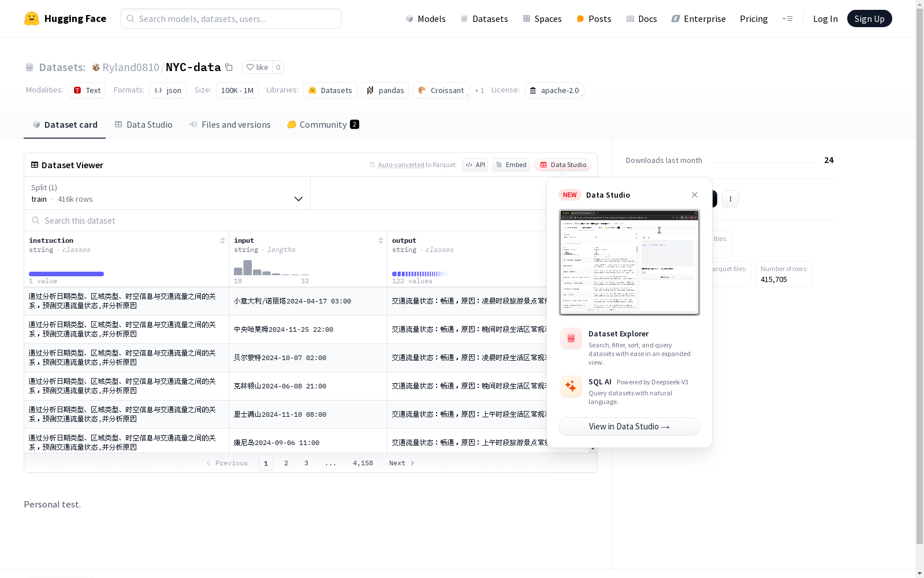Click the Sign Up button
Image resolution: width=924 pixels, height=578 pixels.
(869, 18)
